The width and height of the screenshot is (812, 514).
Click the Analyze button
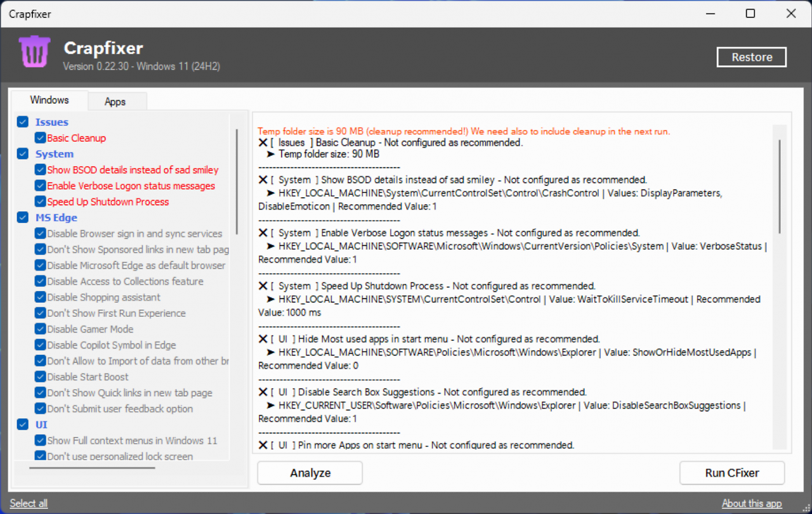[310, 473]
